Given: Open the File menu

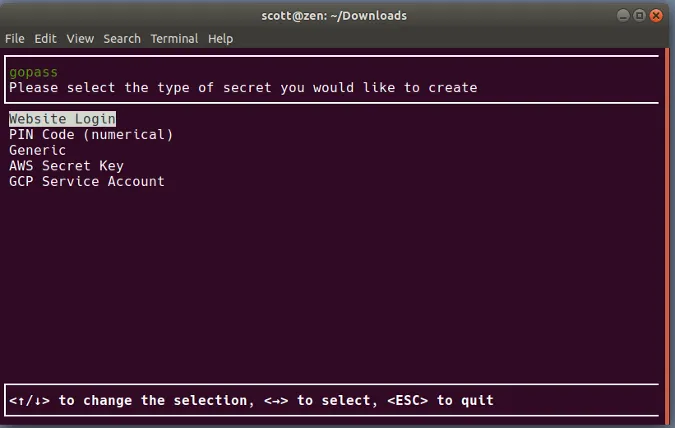Looking at the screenshot, I should pyautogui.click(x=15, y=39).
